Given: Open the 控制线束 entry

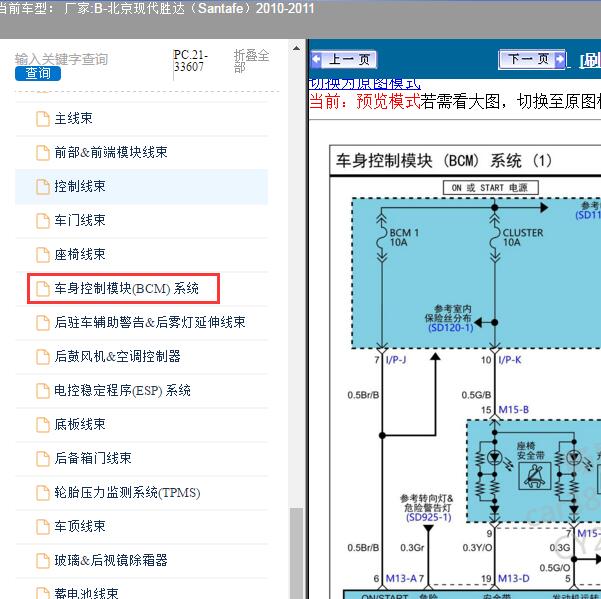Looking at the screenshot, I should pos(141,186).
